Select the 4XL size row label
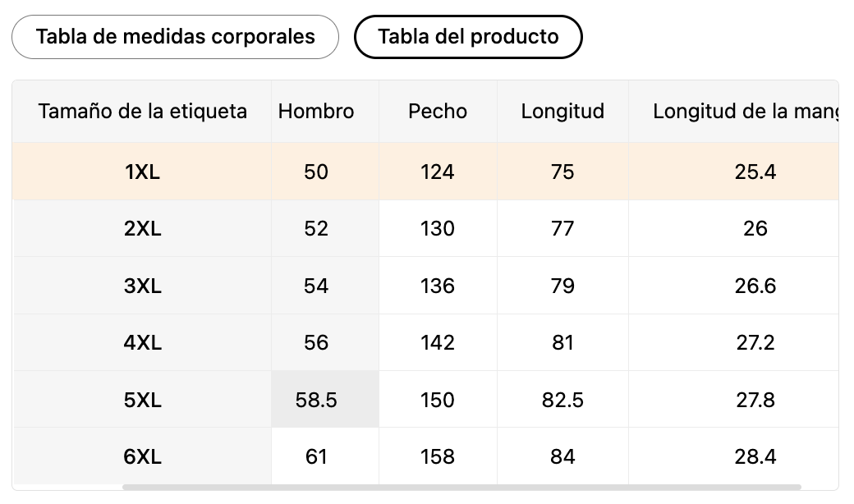The width and height of the screenshot is (854, 504). pos(142,343)
